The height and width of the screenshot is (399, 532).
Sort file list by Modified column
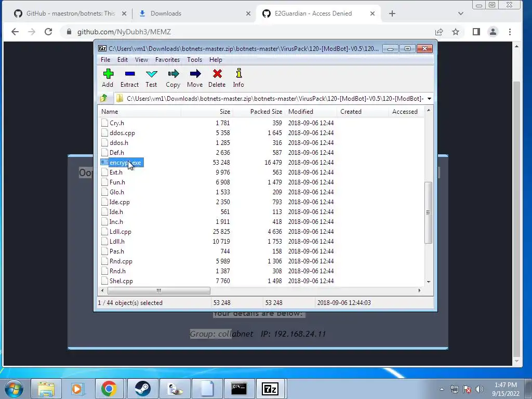tap(311, 112)
